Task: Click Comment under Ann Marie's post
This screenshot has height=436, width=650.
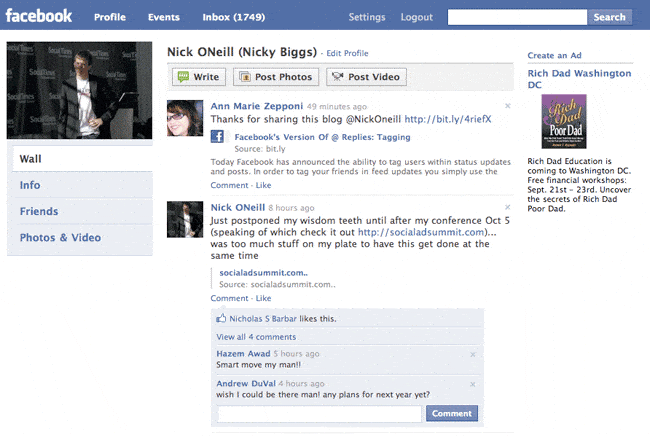Action: point(229,185)
